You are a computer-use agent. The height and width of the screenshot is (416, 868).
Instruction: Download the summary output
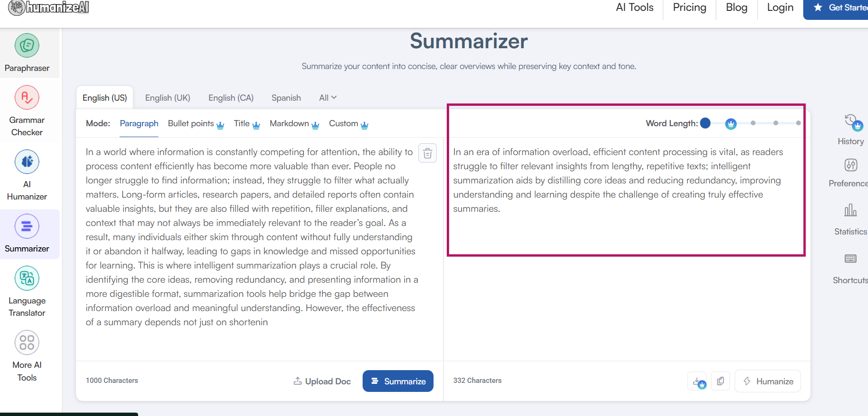coord(697,381)
